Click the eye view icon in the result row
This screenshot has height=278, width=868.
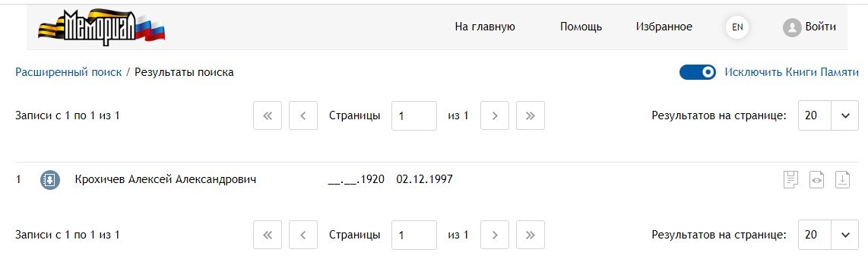click(x=816, y=180)
